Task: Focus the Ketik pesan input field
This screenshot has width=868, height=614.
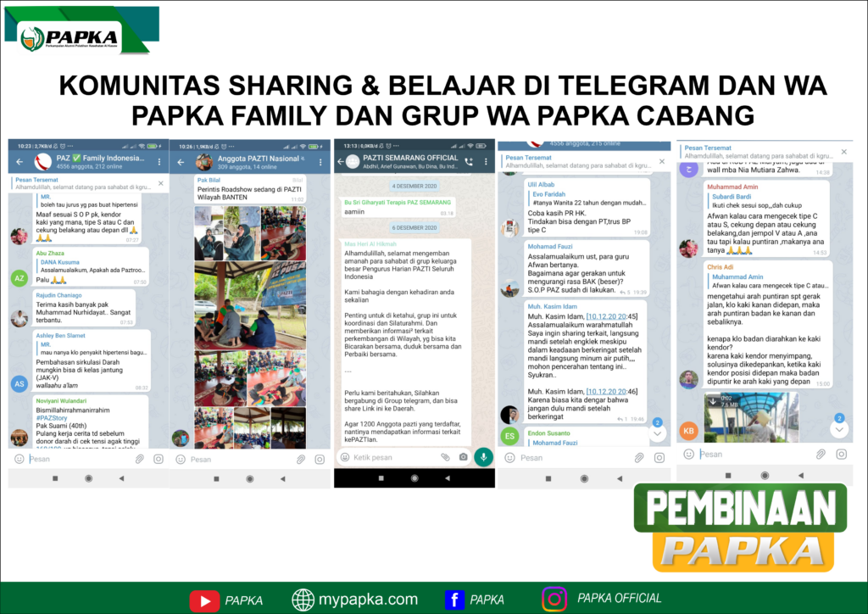Action: (x=395, y=457)
